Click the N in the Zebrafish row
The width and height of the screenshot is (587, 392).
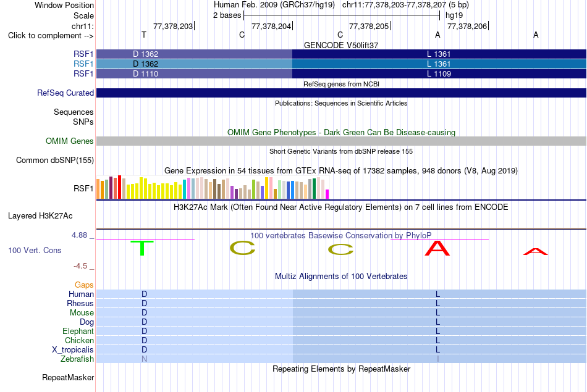click(144, 359)
